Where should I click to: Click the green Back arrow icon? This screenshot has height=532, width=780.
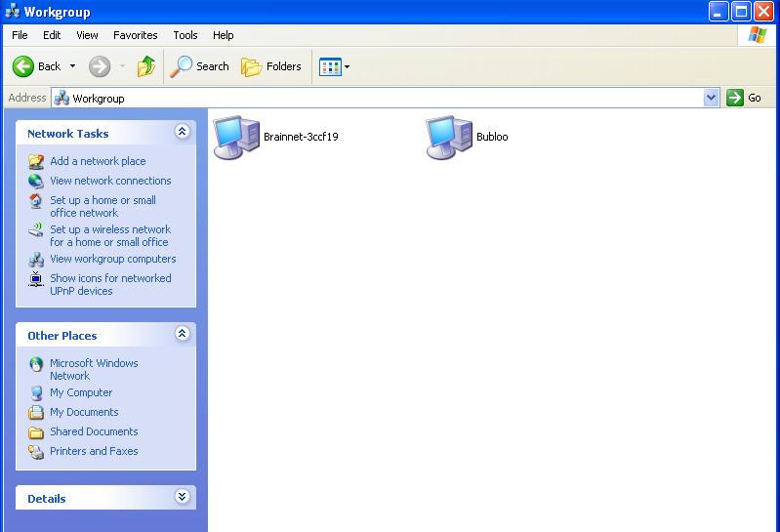click(22, 66)
